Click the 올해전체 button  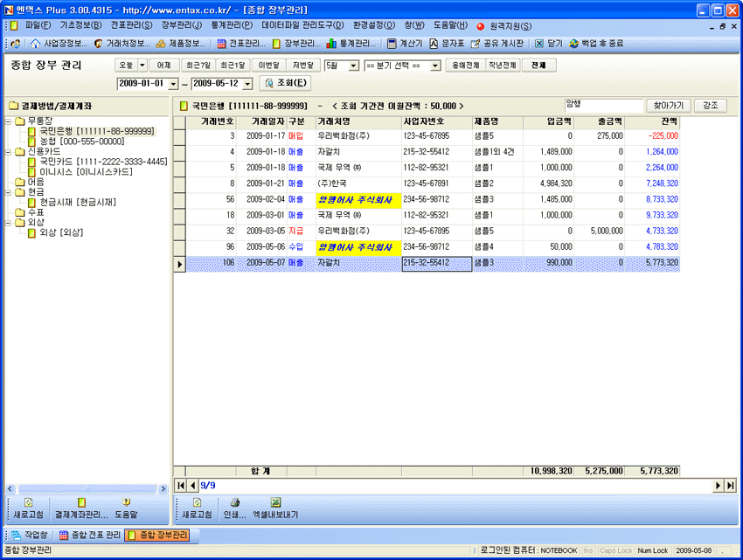(465, 66)
